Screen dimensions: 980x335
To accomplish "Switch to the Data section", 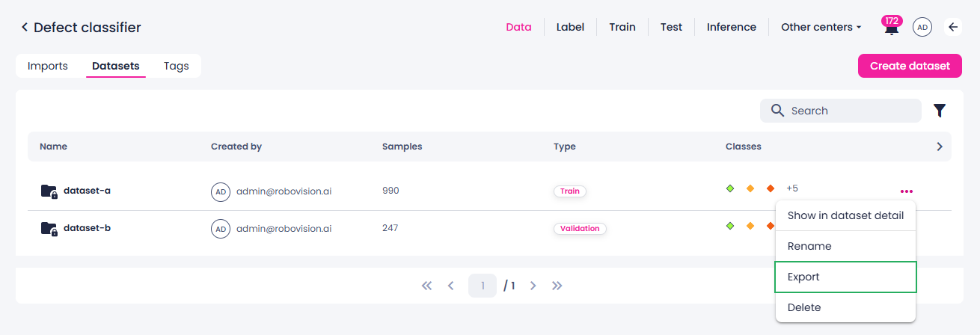I will click(518, 27).
